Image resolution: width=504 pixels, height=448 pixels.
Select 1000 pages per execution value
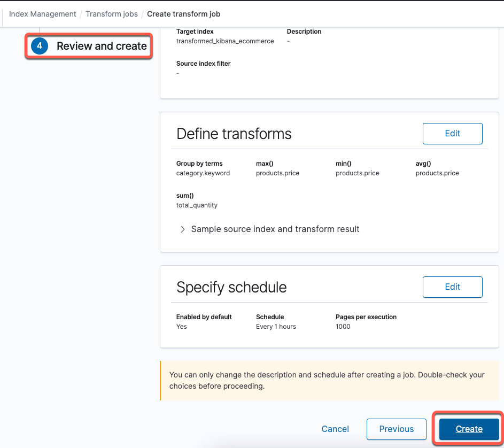click(x=343, y=327)
